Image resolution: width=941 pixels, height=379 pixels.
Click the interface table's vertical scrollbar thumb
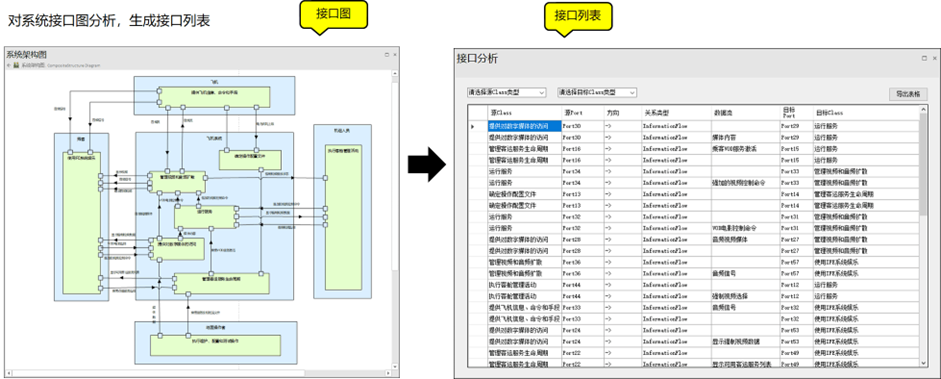(x=923, y=165)
